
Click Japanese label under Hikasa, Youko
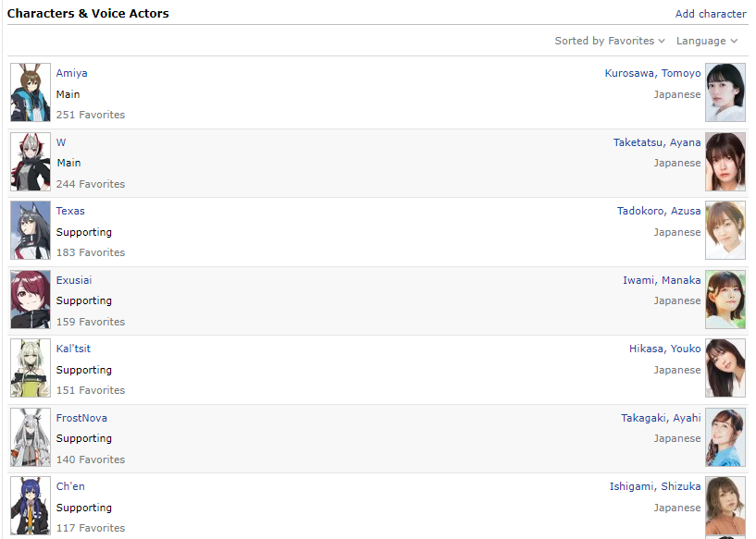[x=677, y=370]
